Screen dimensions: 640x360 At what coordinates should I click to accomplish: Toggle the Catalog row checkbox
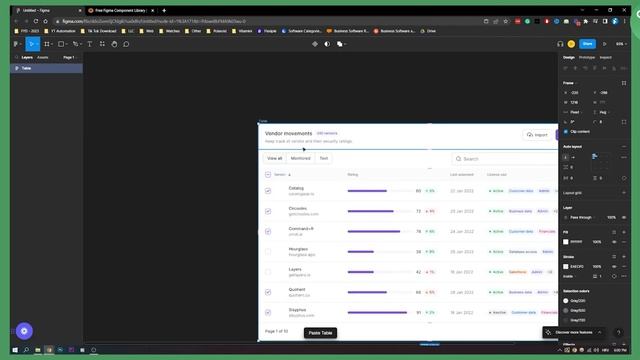pos(268,191)
